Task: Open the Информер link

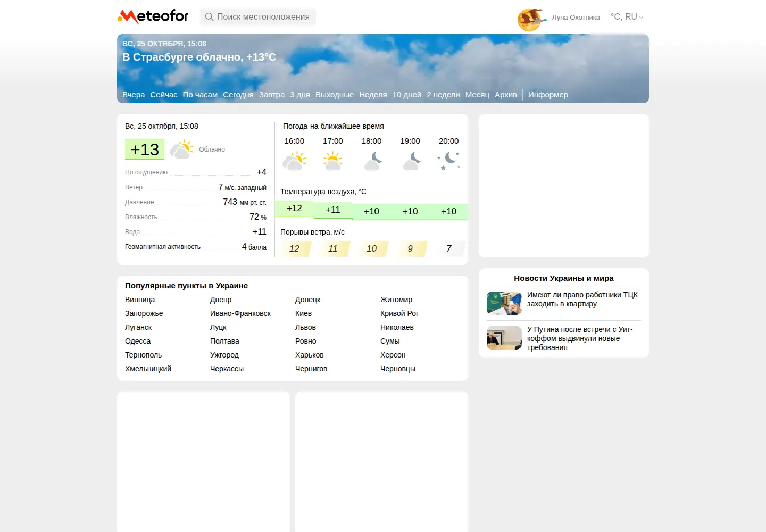Action: (x=548, y=95)
